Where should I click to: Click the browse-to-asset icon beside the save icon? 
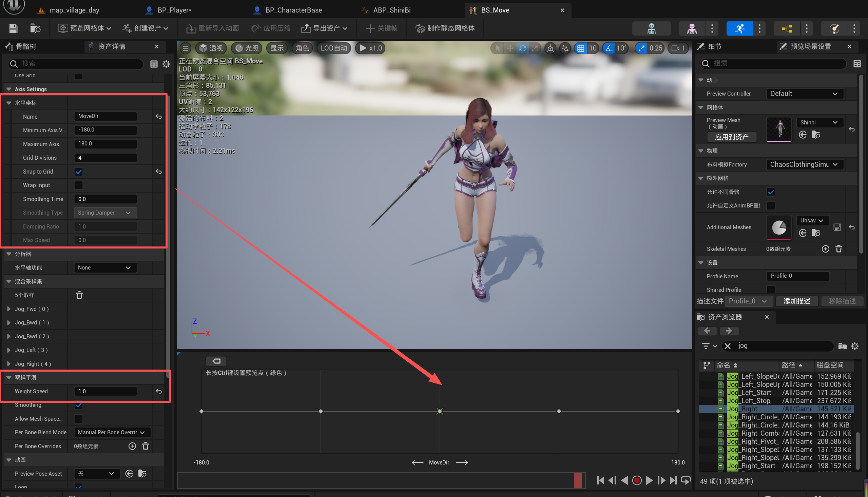pos(35,28)
